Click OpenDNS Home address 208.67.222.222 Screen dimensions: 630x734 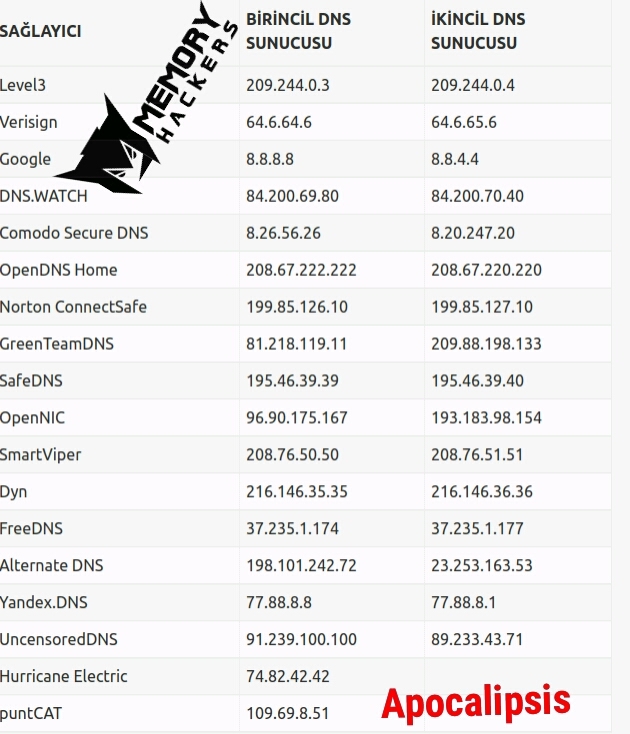[301, 270]
